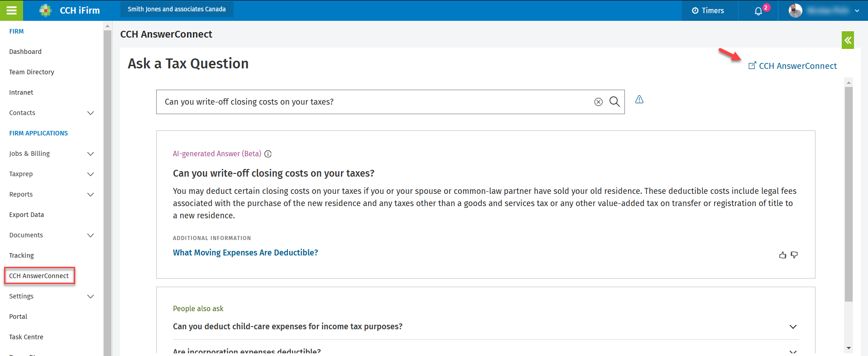
Task: Expand the Jobs & Billing chevron
Action: tap(91, 154)
